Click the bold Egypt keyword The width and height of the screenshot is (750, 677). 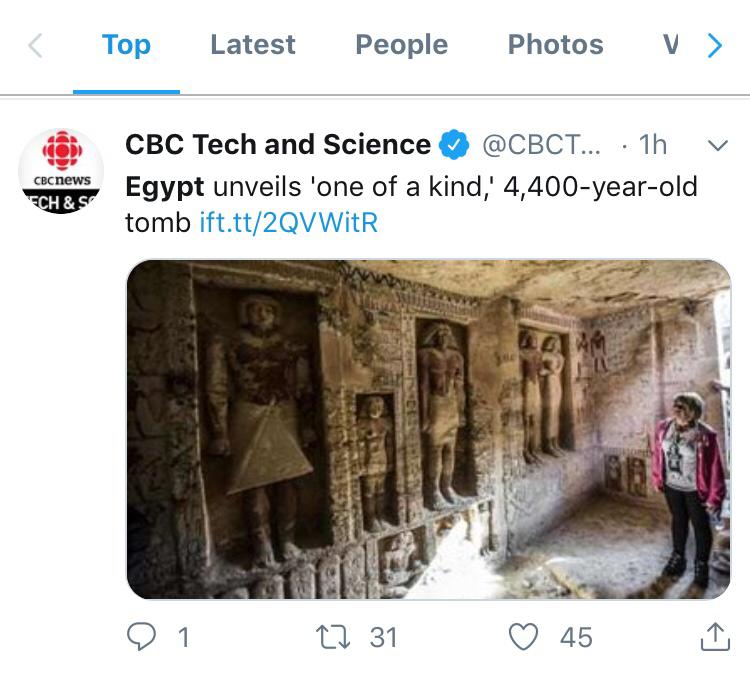point(164,187)
